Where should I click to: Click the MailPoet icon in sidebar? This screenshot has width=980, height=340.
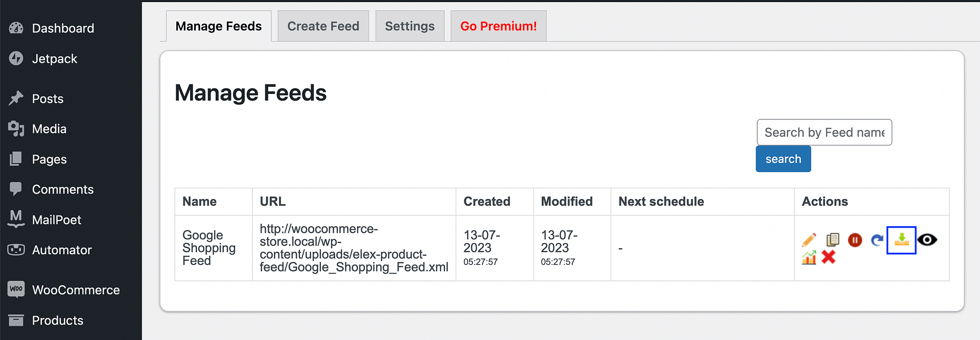click(x=16, y=219)
